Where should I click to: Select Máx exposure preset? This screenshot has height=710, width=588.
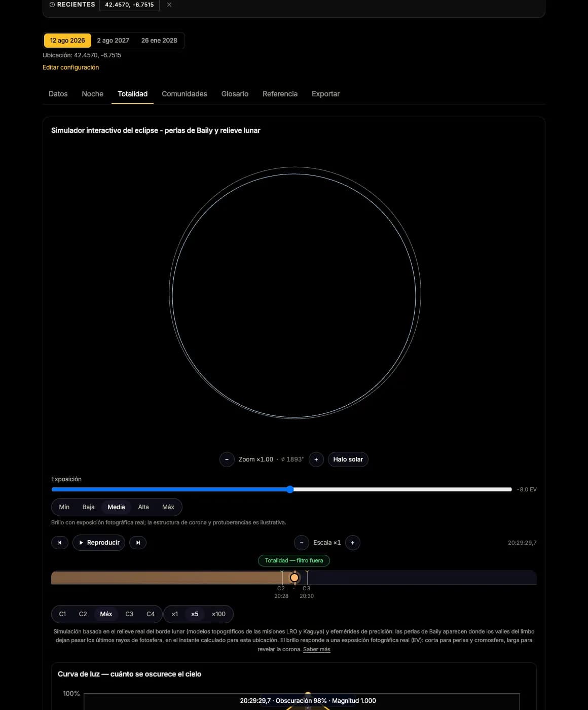coord(168,507)
